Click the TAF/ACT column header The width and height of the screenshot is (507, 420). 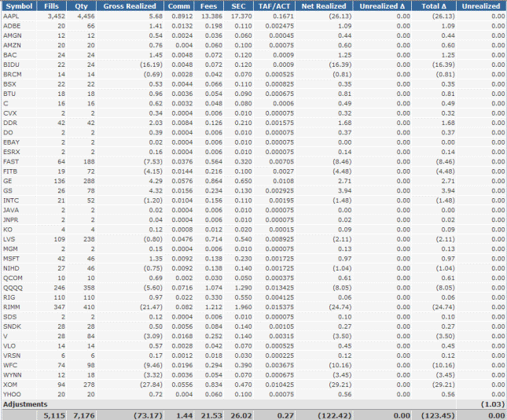[274, 6]
